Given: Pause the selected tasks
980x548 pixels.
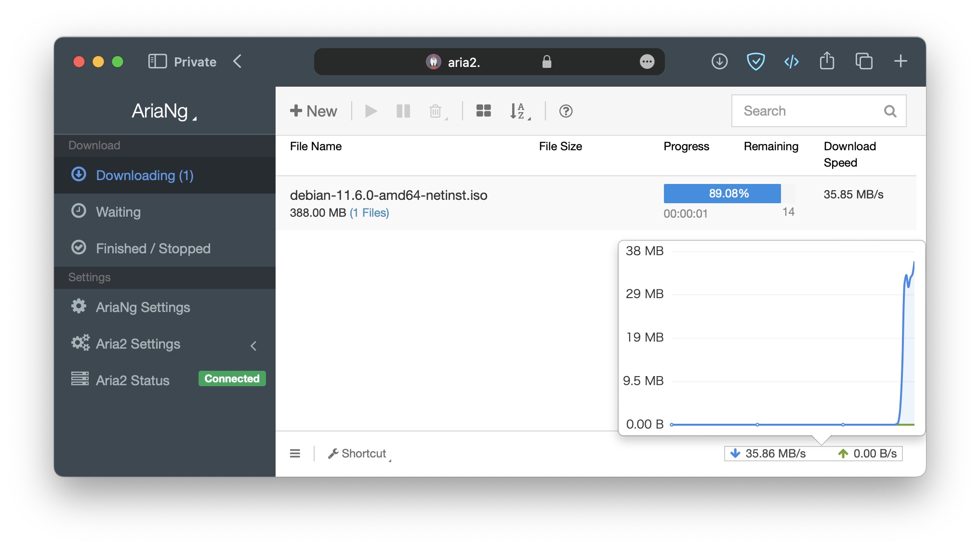Looking at the screenshot, I should tap(403, 111).
